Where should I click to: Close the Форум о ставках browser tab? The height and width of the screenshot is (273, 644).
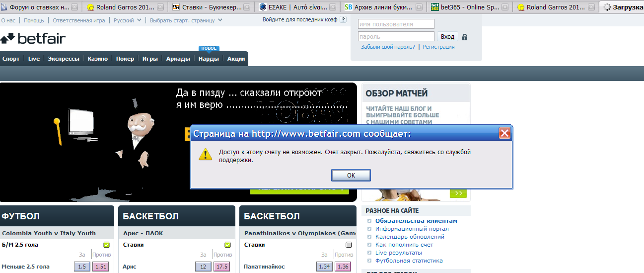pos(74,7)
